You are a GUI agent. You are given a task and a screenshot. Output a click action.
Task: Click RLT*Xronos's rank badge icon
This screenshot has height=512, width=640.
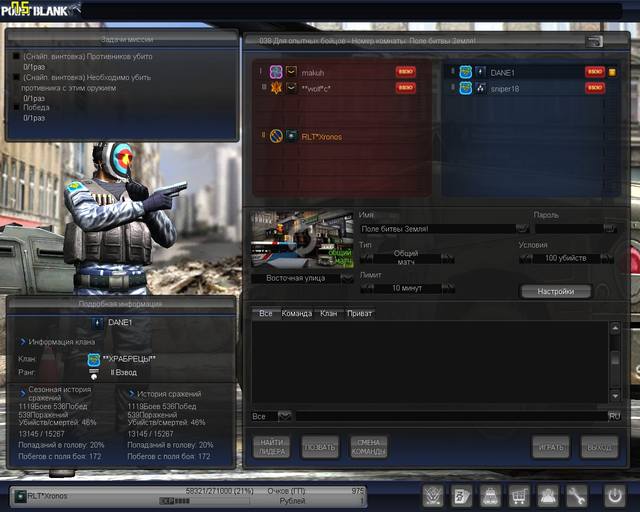pos(291,136)
